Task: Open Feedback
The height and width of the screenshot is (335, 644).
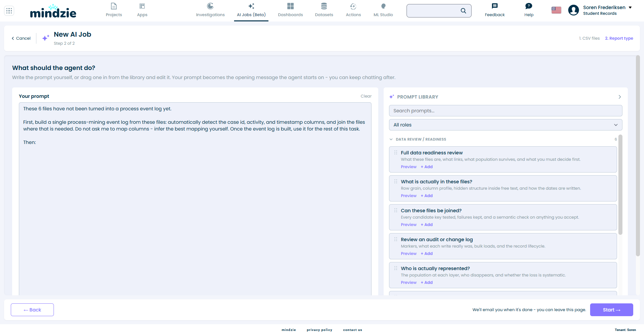Action: click(495, 10)
